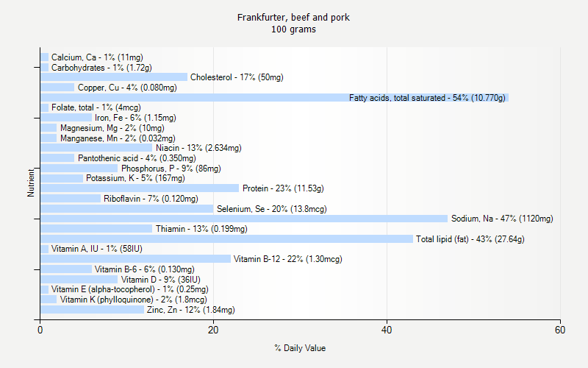Click the Riboflavin 7% label
The width and height of the screenshot is (588, 368).
[x=151, y=199]
